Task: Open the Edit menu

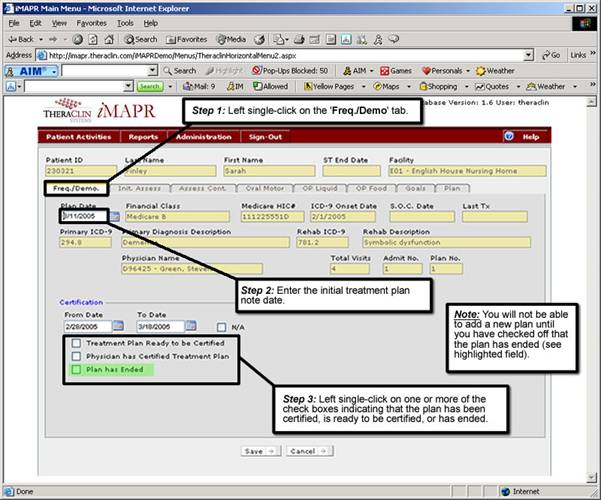Action: click(x=35, y=23)
